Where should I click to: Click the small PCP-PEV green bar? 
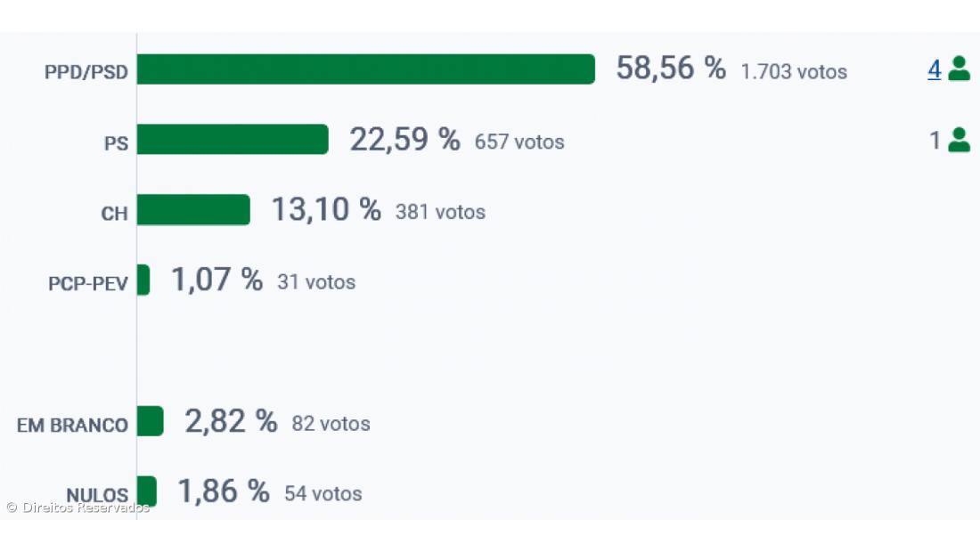click(143, 280)
